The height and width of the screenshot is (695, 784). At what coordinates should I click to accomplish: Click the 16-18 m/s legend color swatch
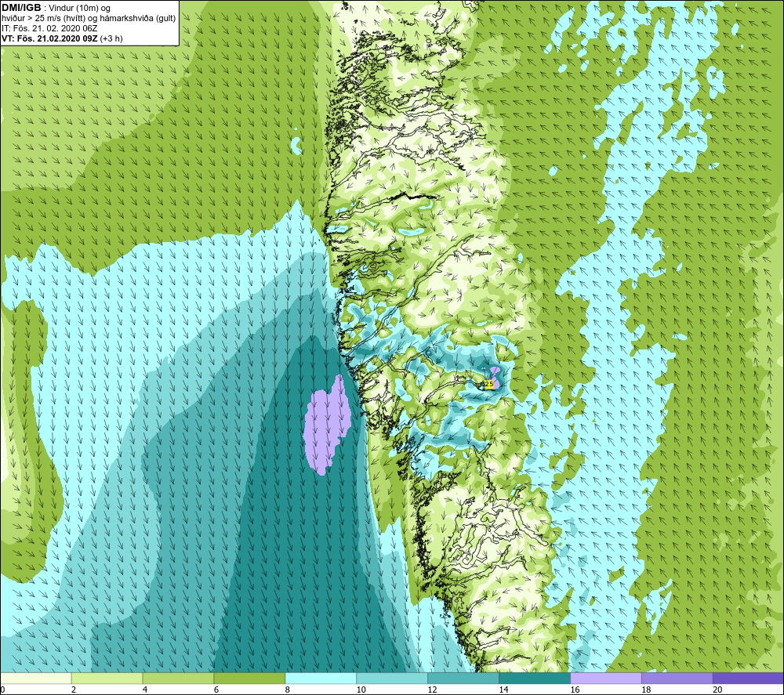606,678
